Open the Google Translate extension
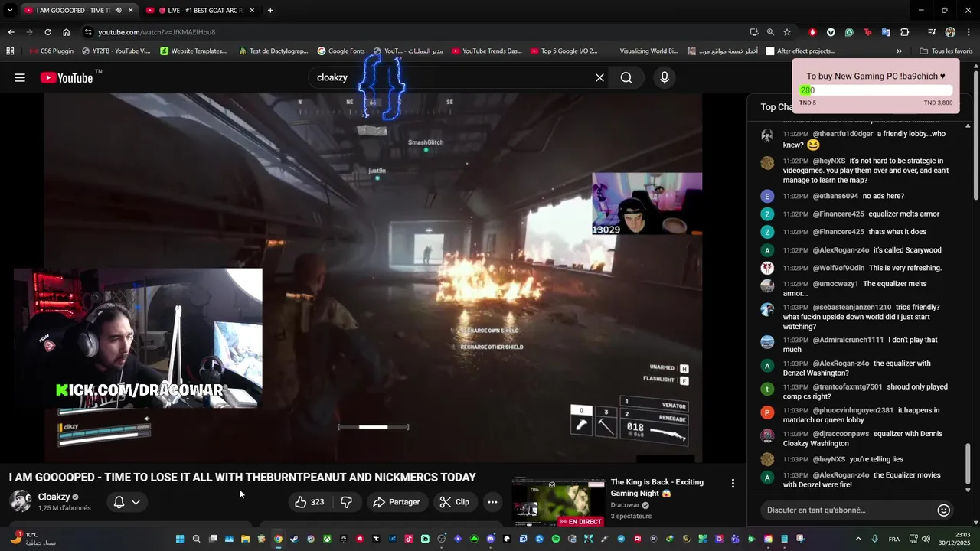Screen dimensions: 980x551 click(x=886, y=32)
